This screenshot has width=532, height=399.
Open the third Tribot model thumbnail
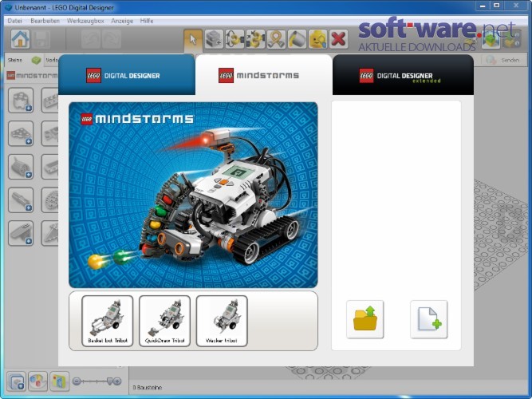tap(222, 321)
